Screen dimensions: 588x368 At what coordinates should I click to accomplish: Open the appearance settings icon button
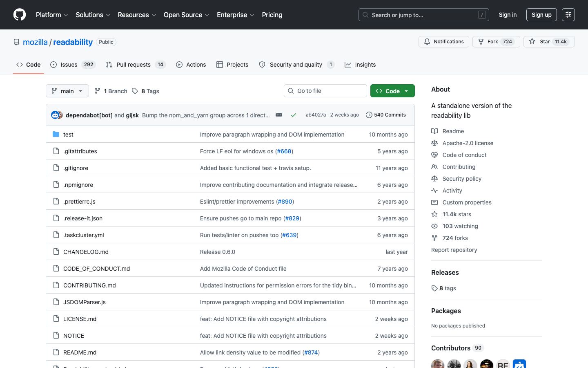point(568,15)
